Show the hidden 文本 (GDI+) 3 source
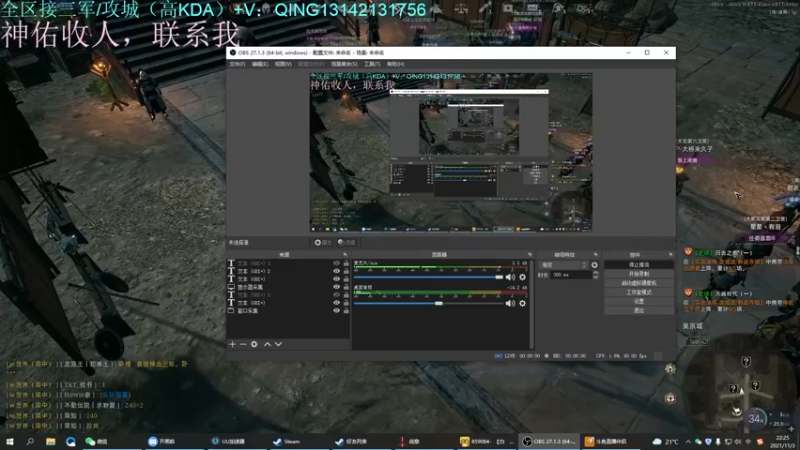The image size is (800, 450). pyautogui.click(x=336, y=263)
